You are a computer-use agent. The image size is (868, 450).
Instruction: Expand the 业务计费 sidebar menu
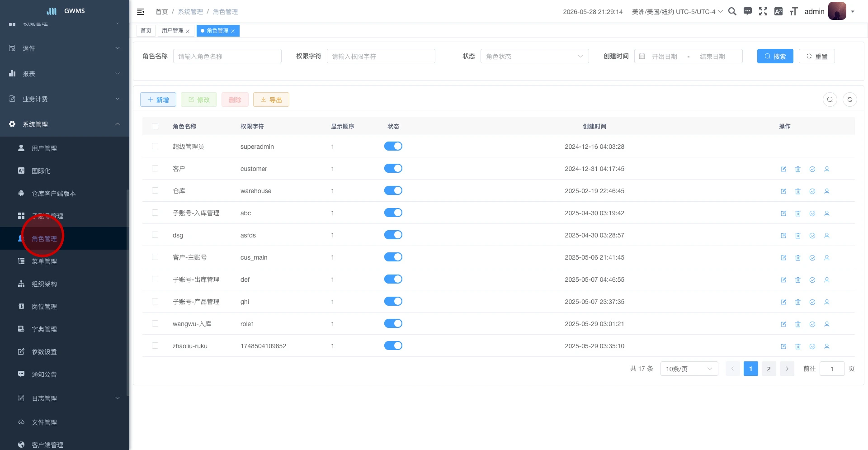[x=65, y=99]
